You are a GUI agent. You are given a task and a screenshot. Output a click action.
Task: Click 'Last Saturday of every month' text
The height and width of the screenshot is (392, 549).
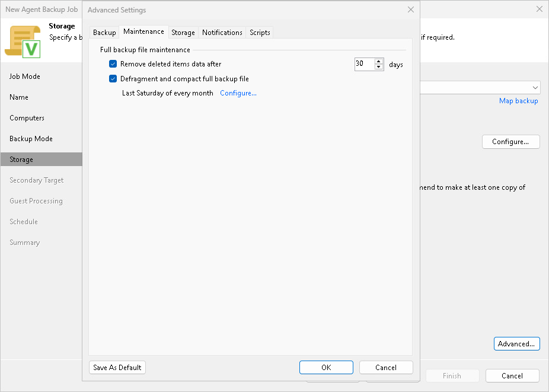[x=168, y=93]
